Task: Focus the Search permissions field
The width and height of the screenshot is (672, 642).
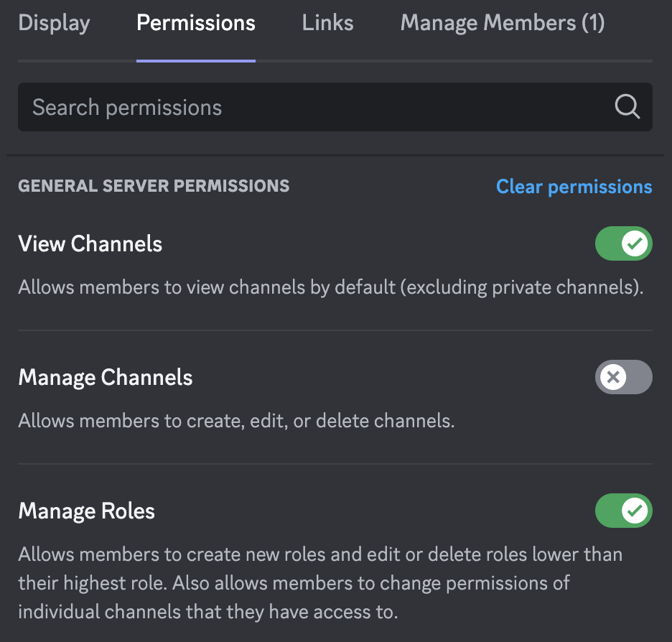Action: pos(335,107)
